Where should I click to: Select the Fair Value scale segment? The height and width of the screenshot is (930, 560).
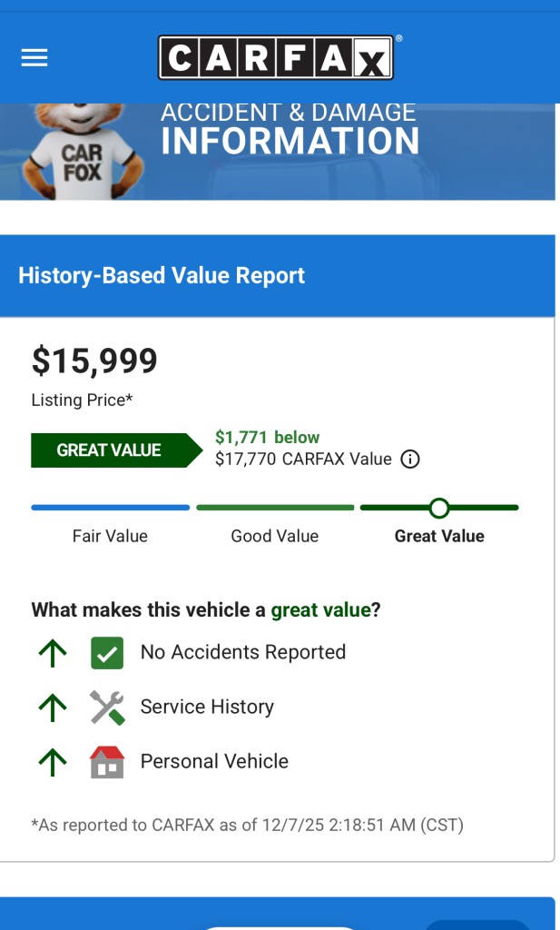110,508
